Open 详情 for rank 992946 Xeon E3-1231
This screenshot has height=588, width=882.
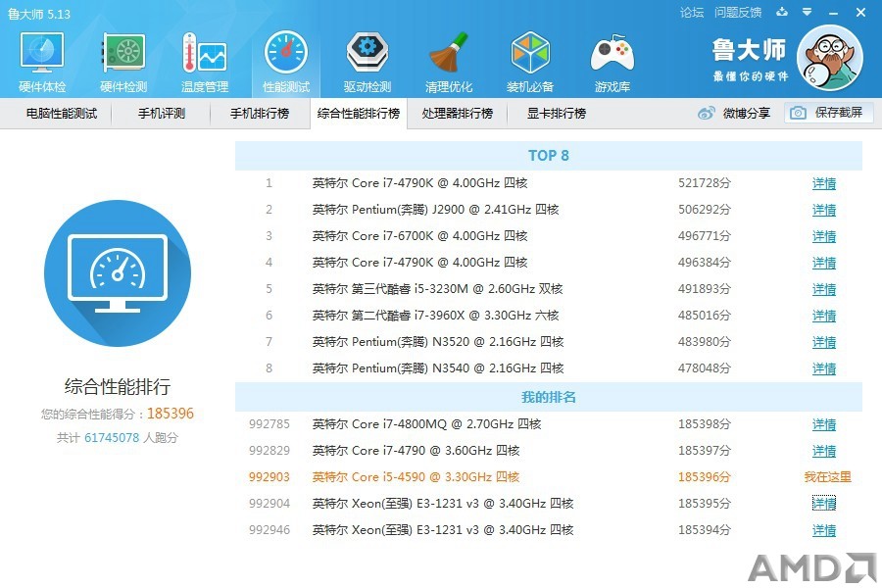824,530
